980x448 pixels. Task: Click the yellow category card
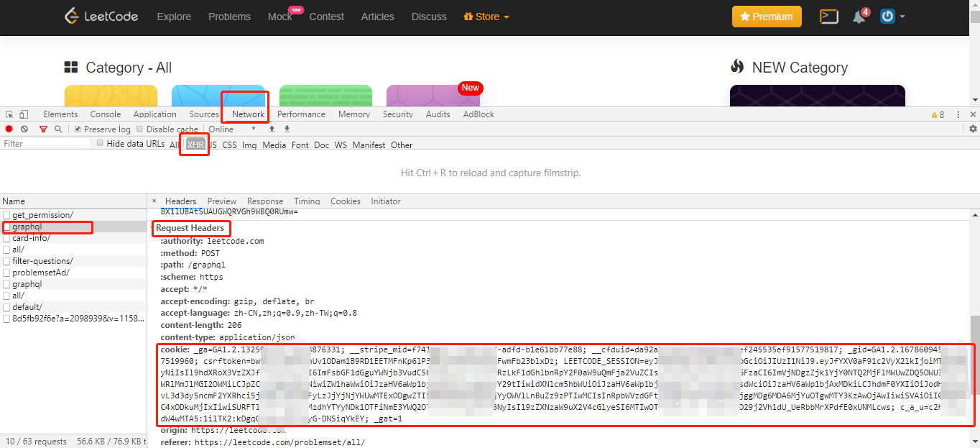point(111,95)
